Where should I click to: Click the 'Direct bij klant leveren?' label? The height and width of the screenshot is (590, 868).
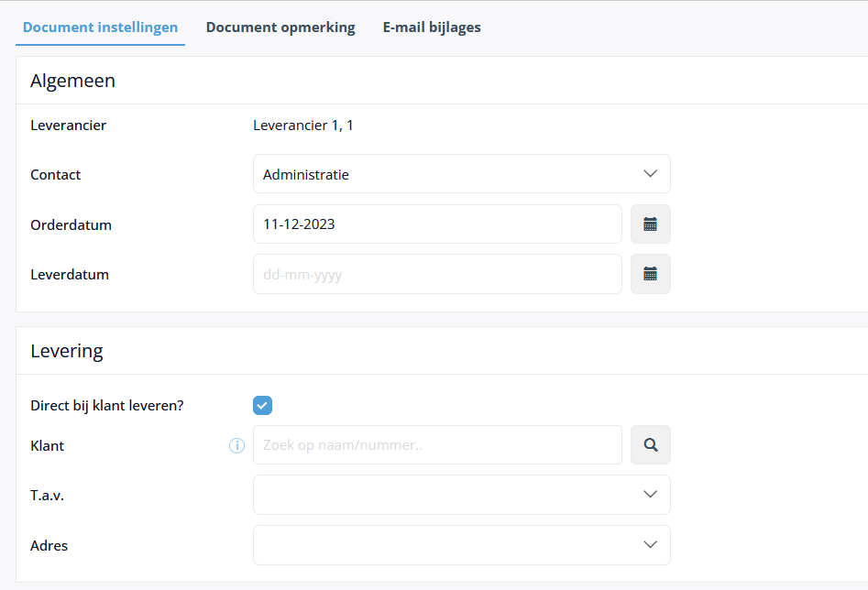coord(107,406)
